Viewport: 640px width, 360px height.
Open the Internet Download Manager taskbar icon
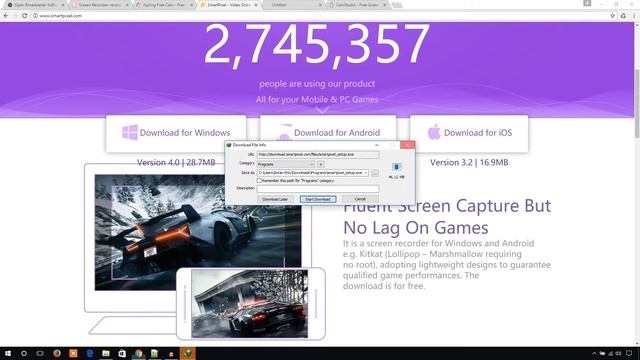[187, 353]
